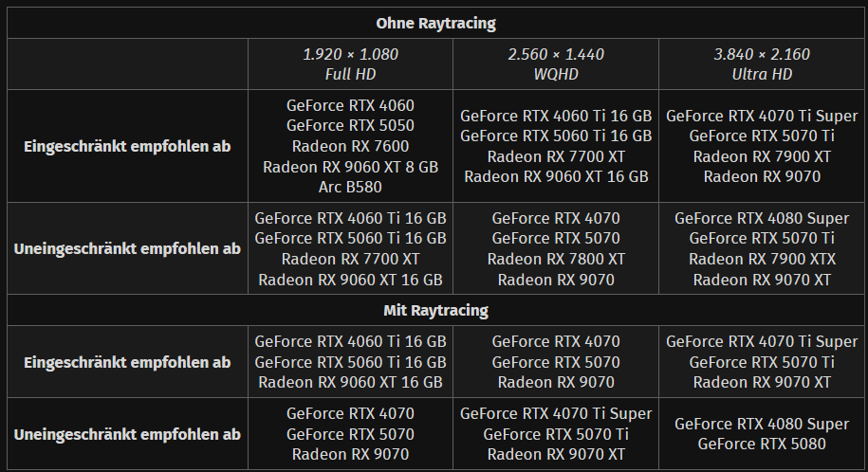Select the 'GeForce RTX 5080' entry
Screen dimensions: 868x472
click(x=762, y=444)
